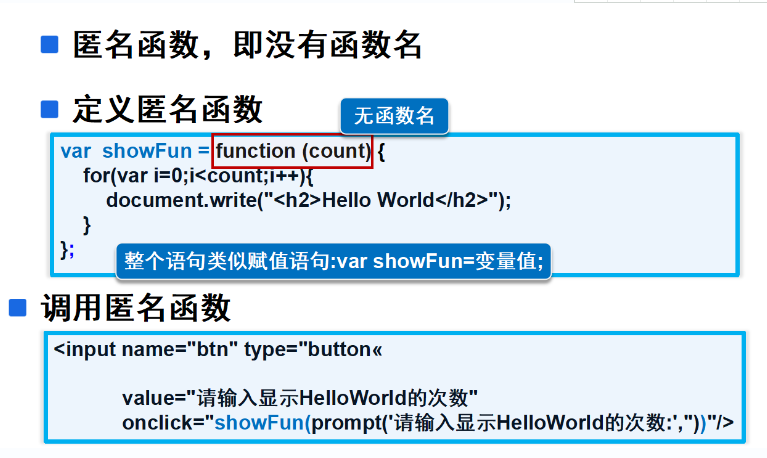Click the '<input name="btn" type="button' line
This screenshot has height=458, width=767.
tap(218, 349)
